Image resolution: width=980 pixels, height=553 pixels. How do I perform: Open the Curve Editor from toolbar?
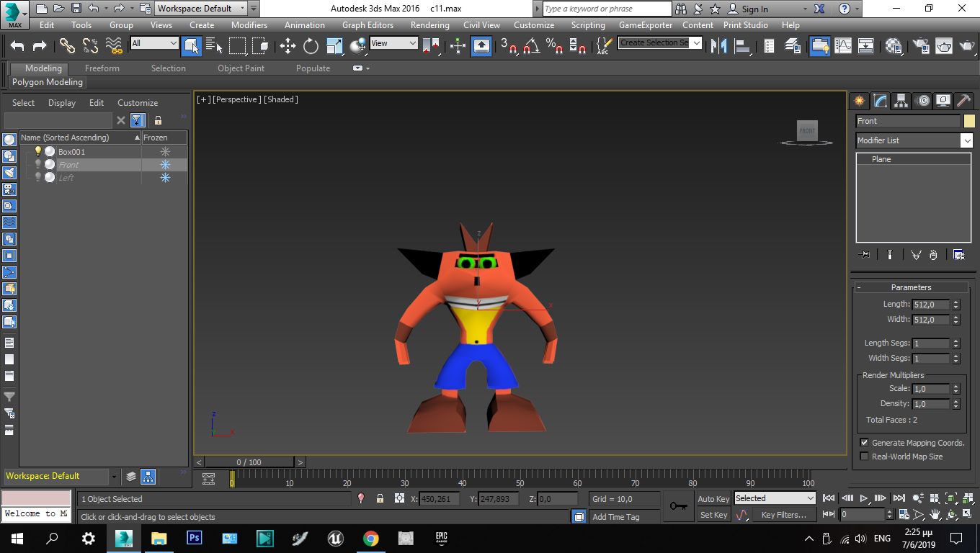pos(842,46)
